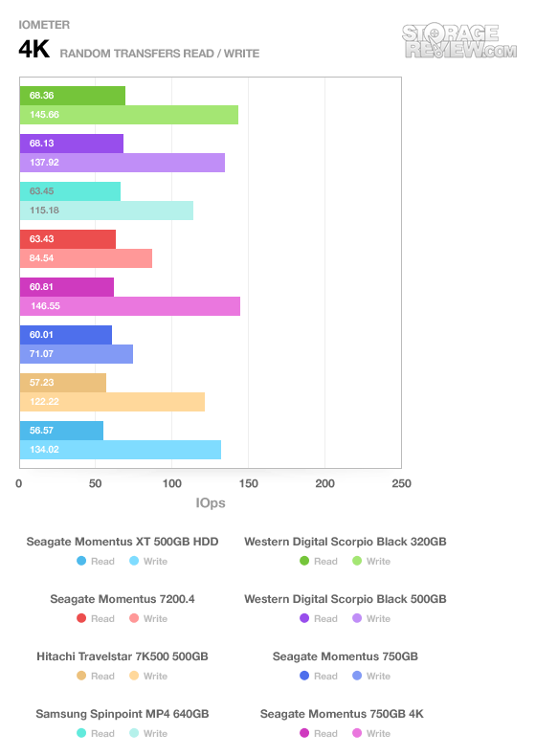Screen dimensions: 536x756
Task: Click the IOps axis title
Action: pyautogui.click(x=211, y=502)
